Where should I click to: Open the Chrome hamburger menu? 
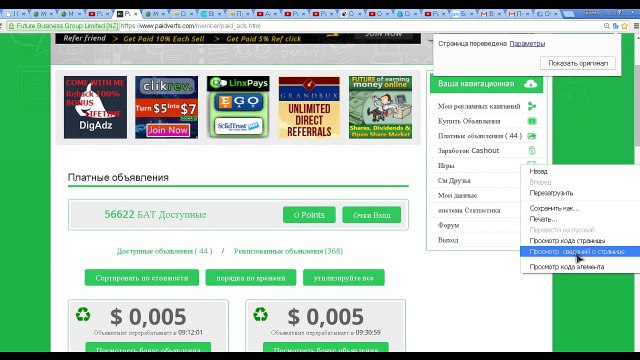636,26
